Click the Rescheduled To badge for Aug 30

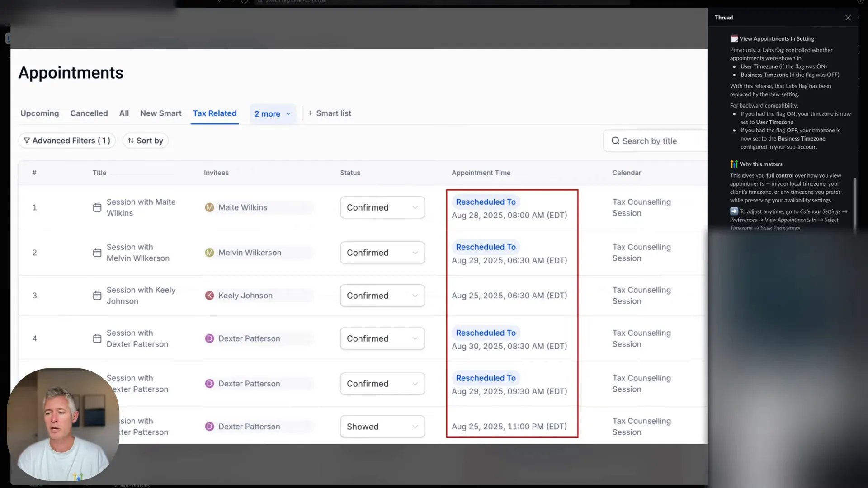click(x=486, y=333)
